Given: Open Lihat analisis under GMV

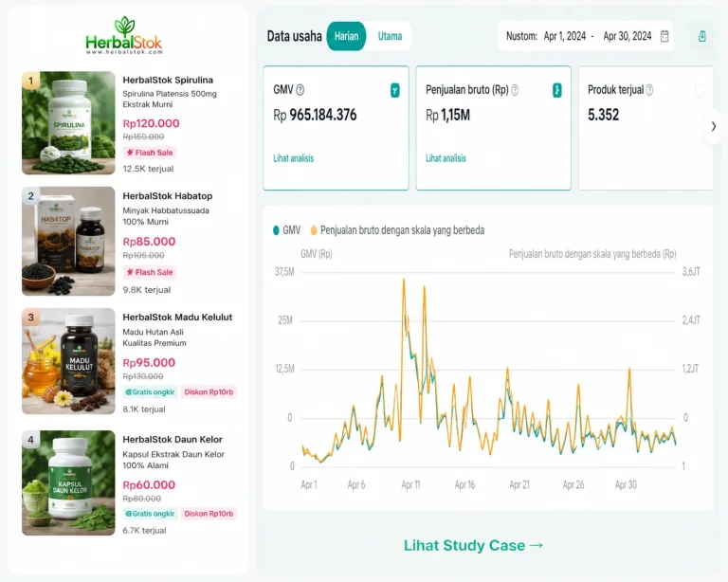Looking at the screenshot, I should click(x=294, y=158).
